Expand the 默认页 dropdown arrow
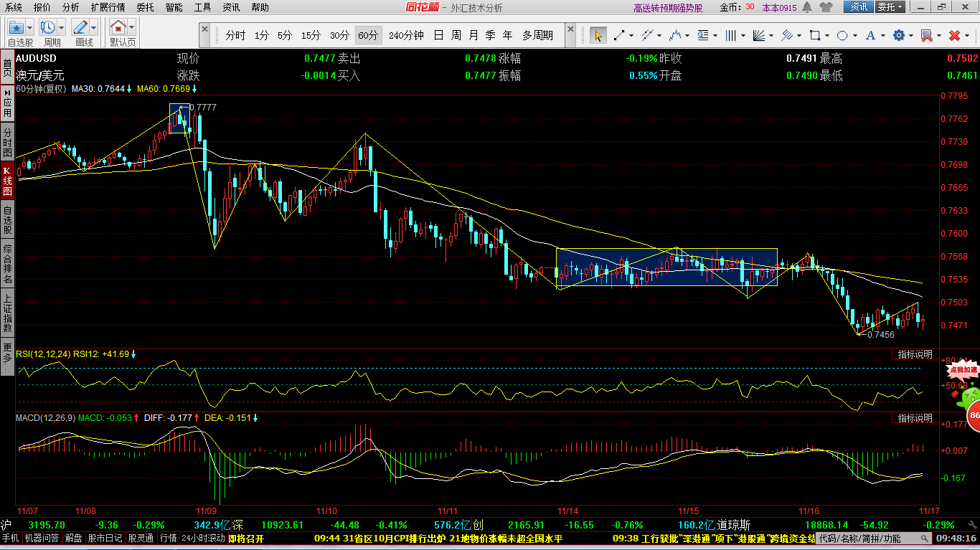This screenshot has width=980, height=550. click(132, 28)
